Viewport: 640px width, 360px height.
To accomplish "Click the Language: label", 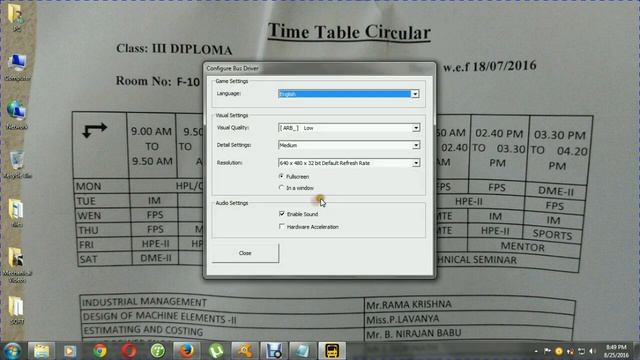I will pos(229,93).
